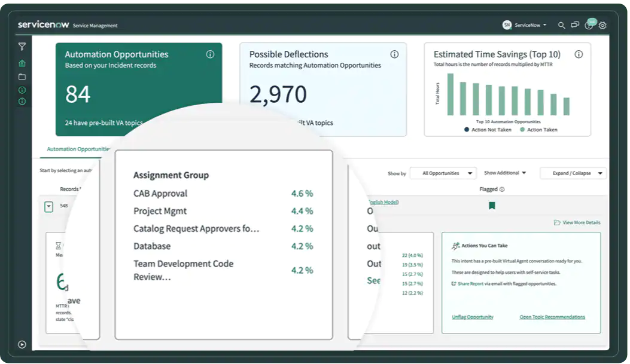Open ServiceNow system settings gear
The width and height of the screenshot is (630, 364).
click(602, 25)
